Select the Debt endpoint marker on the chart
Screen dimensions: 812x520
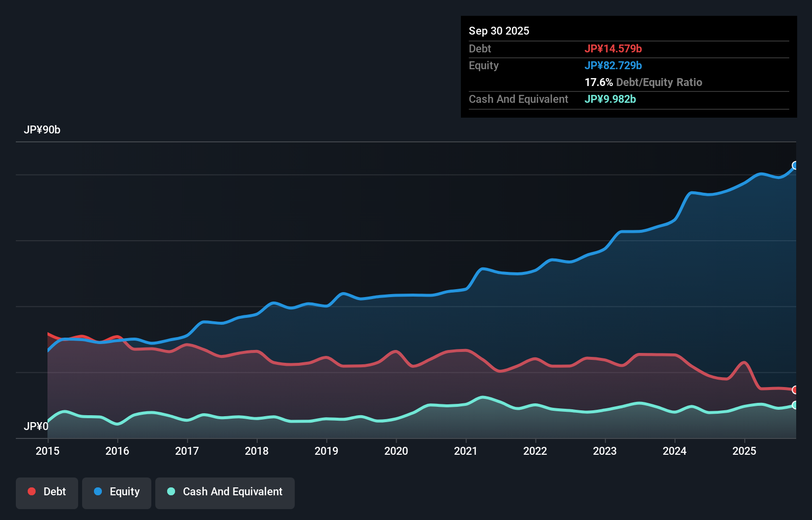[x=795, y=390]
